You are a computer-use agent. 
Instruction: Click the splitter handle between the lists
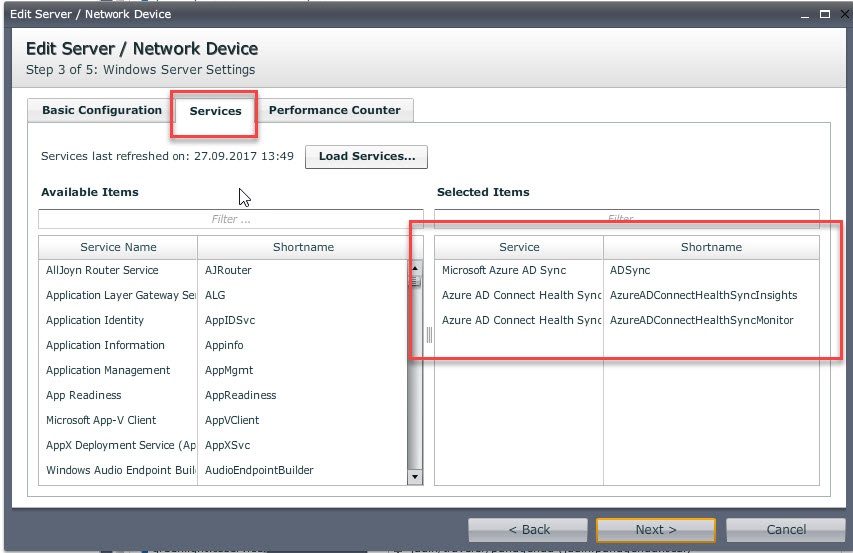(429, 336)
